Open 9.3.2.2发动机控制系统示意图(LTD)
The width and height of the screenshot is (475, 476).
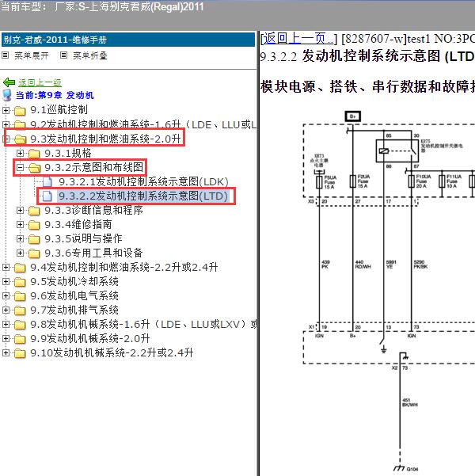point(143,196)
